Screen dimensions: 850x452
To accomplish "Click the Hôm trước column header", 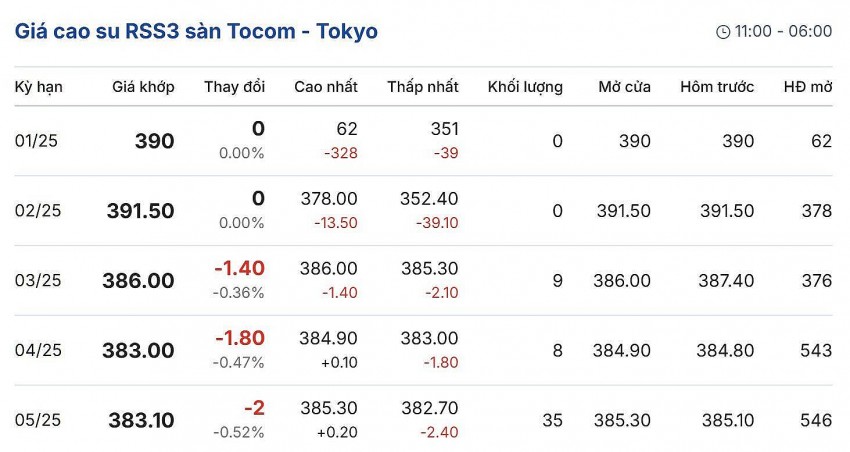I will (717, 87).
